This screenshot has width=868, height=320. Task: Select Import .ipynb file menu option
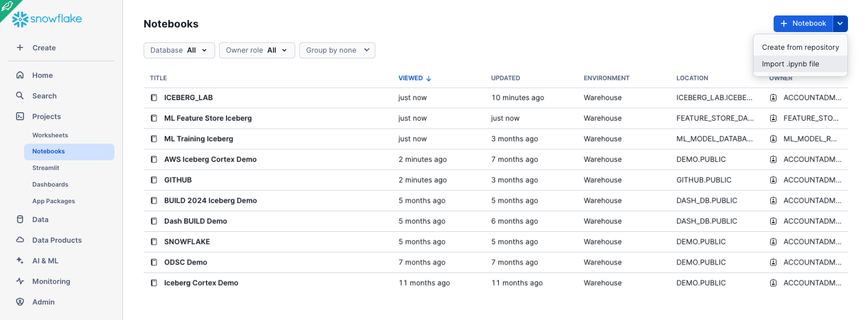790,64
